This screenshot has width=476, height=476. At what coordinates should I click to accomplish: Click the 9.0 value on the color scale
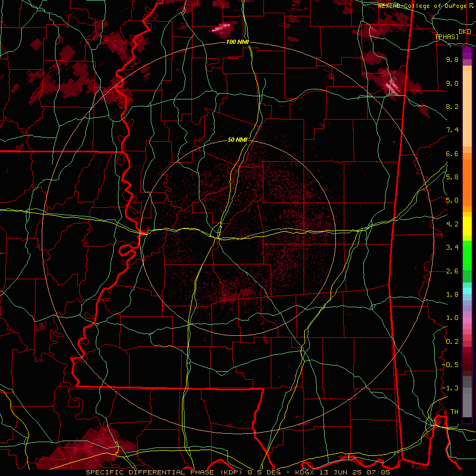[x=452, y=83]
